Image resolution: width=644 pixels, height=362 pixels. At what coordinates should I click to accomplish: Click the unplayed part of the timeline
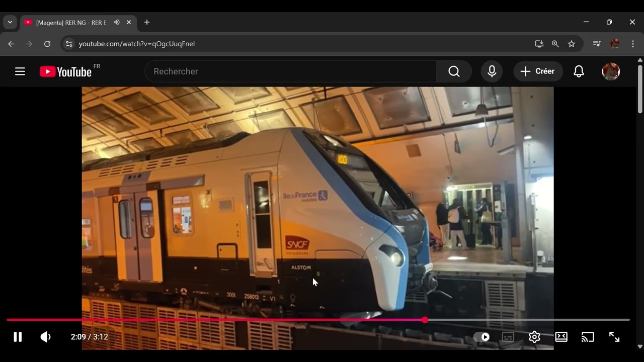pyautogui.click(x=529, y=320)
